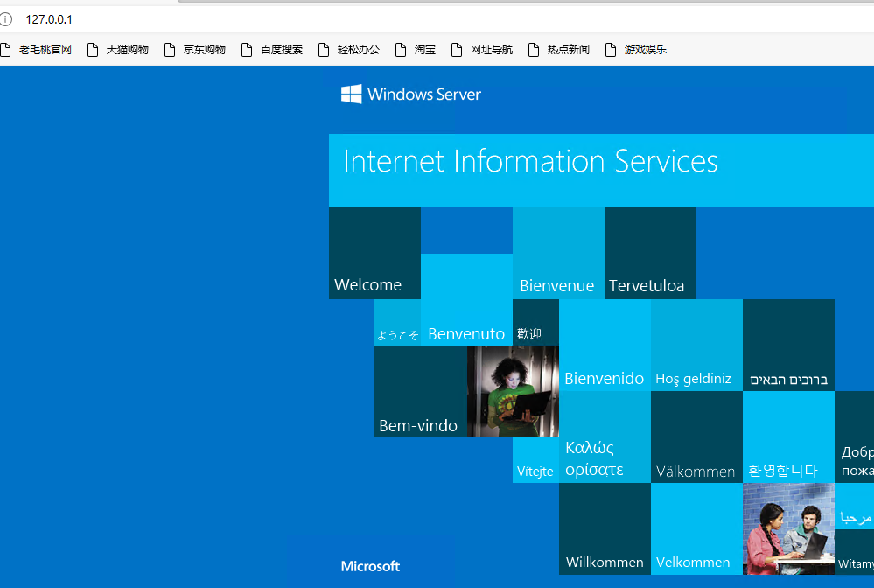Visit the 网址导航 bookmark
Viewport: 874px width, 588px height.
(x=481, y=50)
